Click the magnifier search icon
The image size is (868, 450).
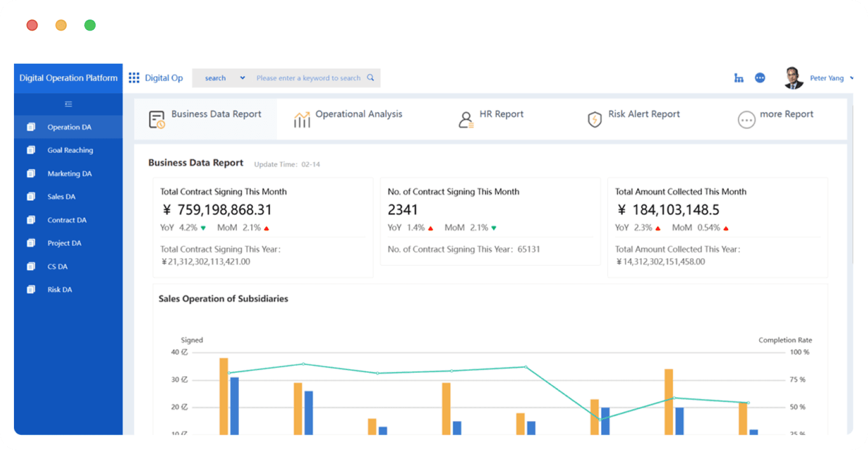[370, 78]
